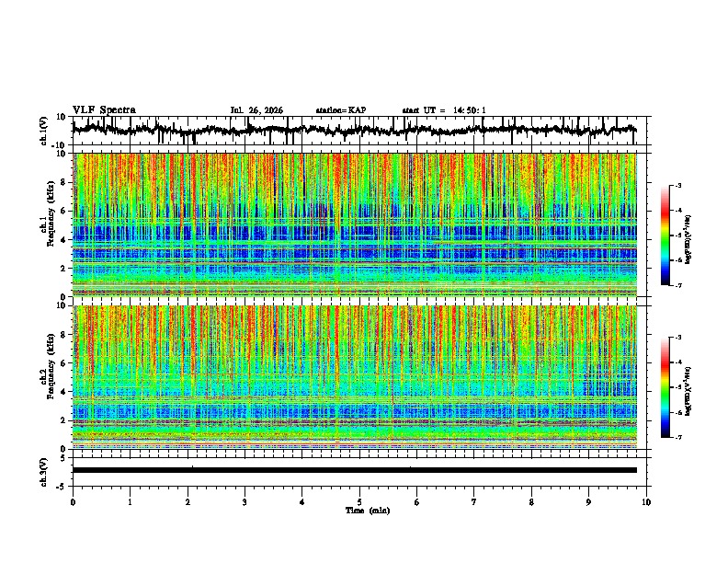
Task: Click the 2 minute tick on time axis
Action: tap(188, 502)
